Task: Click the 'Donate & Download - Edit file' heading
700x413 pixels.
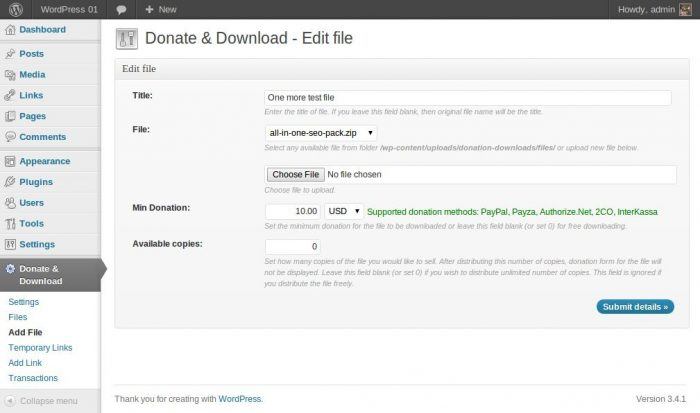Action: pos(249,38)
